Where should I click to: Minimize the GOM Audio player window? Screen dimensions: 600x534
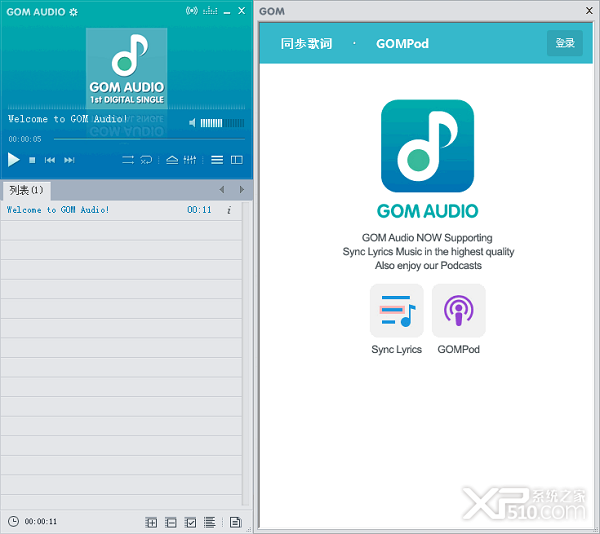tap(227, 12)
